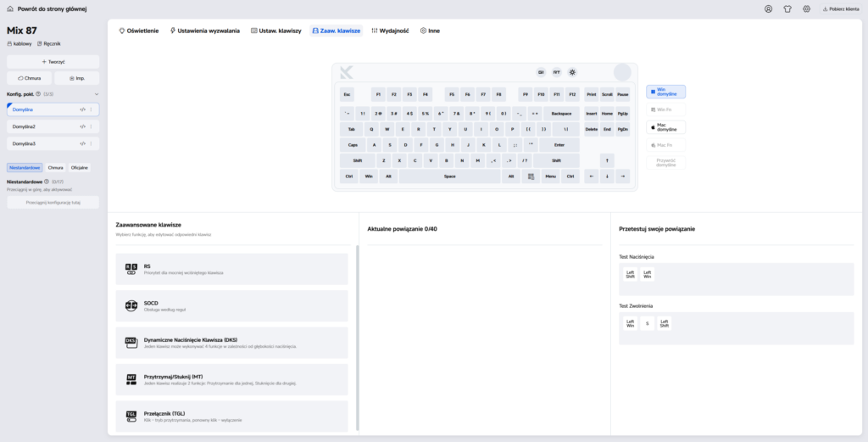
Task: Select the Esc key on keyboard
Action: (347, 95)
